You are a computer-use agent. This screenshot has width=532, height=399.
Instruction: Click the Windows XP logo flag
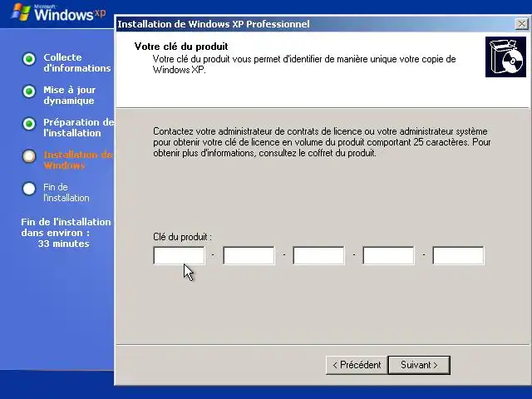click(21, 12)
